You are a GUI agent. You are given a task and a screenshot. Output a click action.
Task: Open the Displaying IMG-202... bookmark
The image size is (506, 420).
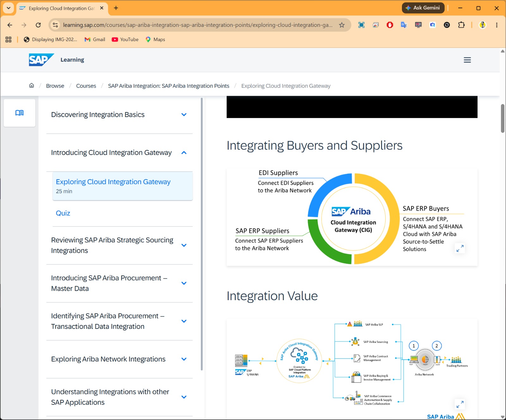click(x=50, y=40)
